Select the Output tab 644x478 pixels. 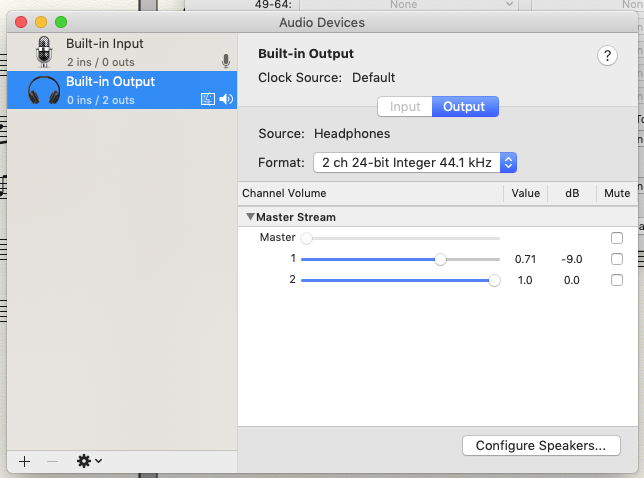click(x=464, y=107)
